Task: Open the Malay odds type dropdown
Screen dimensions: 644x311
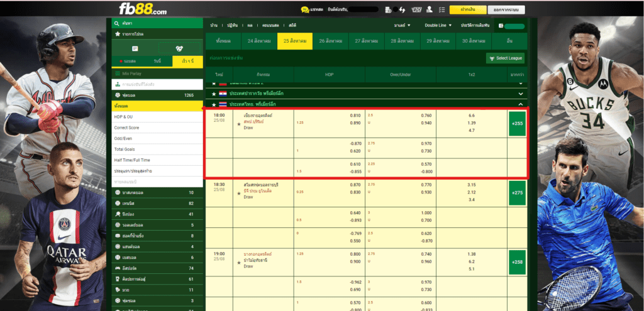Action: [402, 25]
